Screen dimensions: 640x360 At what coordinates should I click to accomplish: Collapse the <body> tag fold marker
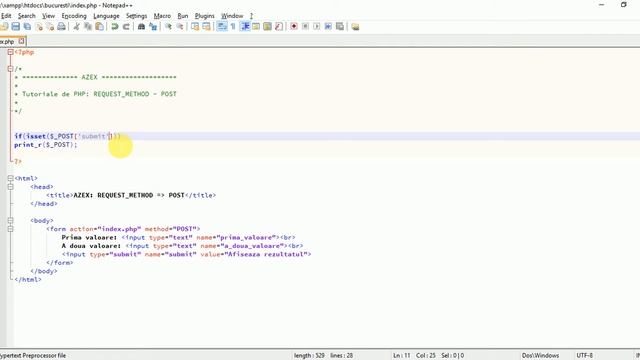point(11,220)
